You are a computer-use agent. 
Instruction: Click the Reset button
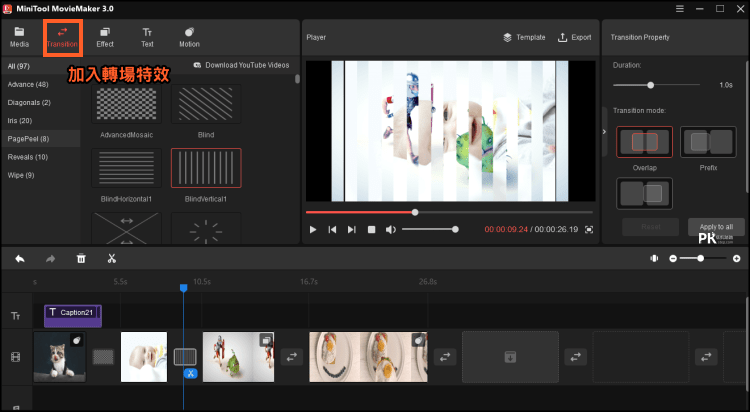(651, 227)
